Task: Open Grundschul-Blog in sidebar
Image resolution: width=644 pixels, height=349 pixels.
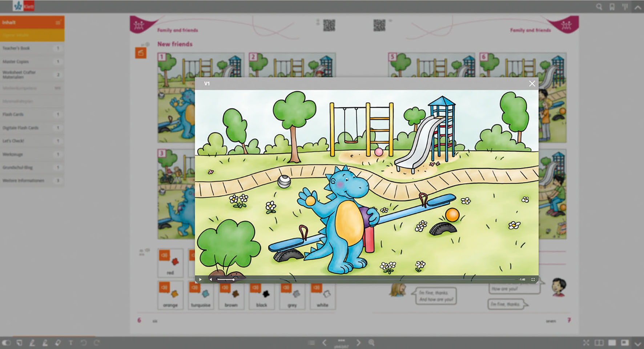Action: click(32, 167)
